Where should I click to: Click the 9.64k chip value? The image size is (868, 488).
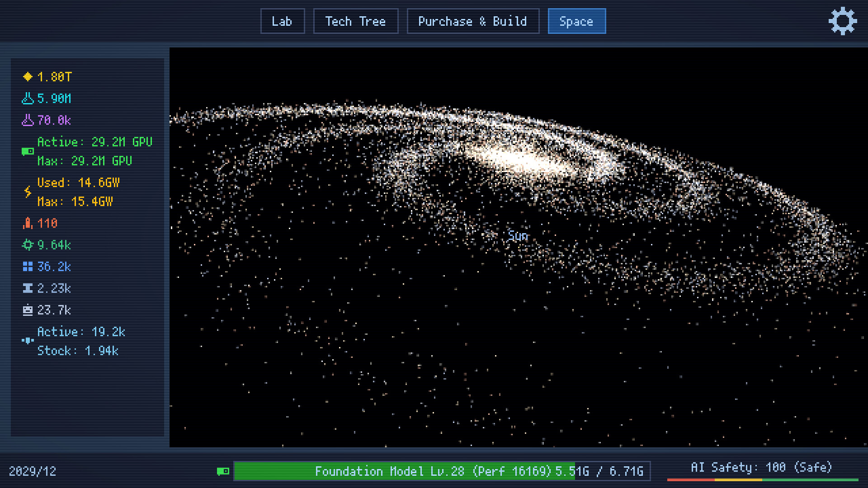[54, 245]
